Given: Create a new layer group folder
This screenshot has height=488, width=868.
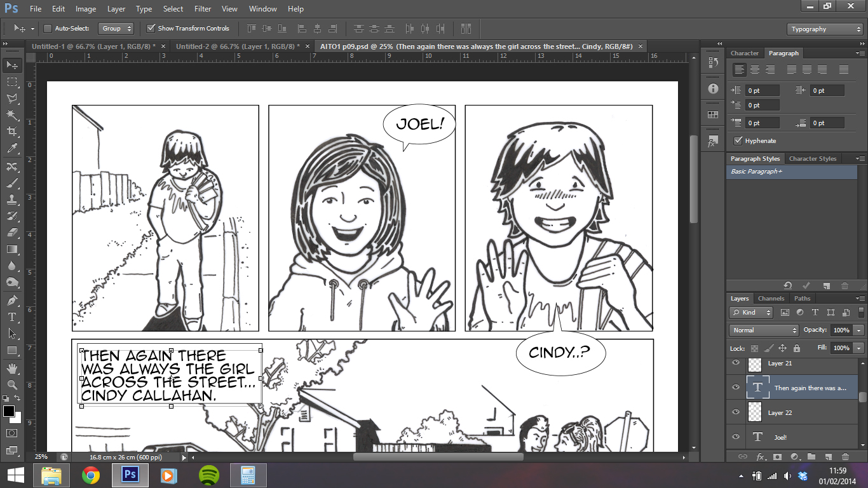Looking at the screenshot, I should pyautogui.click(x=811, y=456).
